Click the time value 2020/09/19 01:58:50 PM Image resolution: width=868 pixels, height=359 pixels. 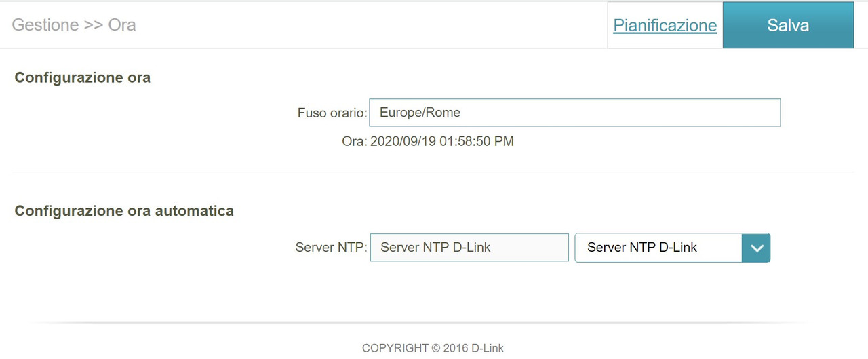(441, 142)
